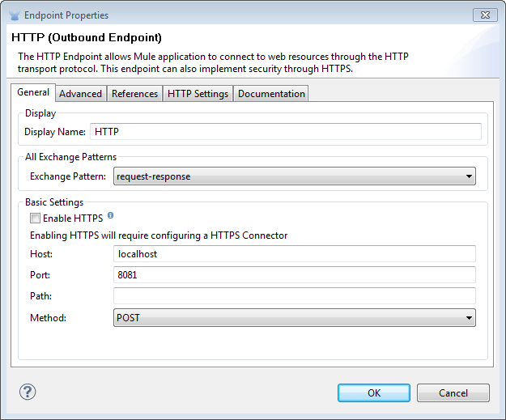
Task: Click the Display Name input field
Action: 286,132
